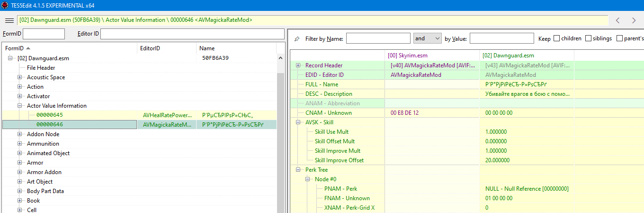Image resolution: width=644 pixels, height=213 pixels.
Task: Enable the Keep children checkbox
Action: click(x=556, y=38)
